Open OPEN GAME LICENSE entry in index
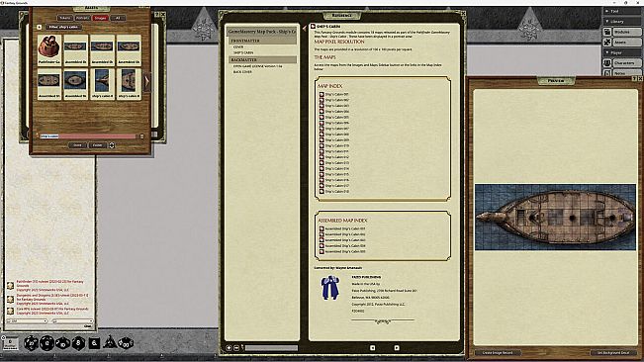 tap(257, 66)
